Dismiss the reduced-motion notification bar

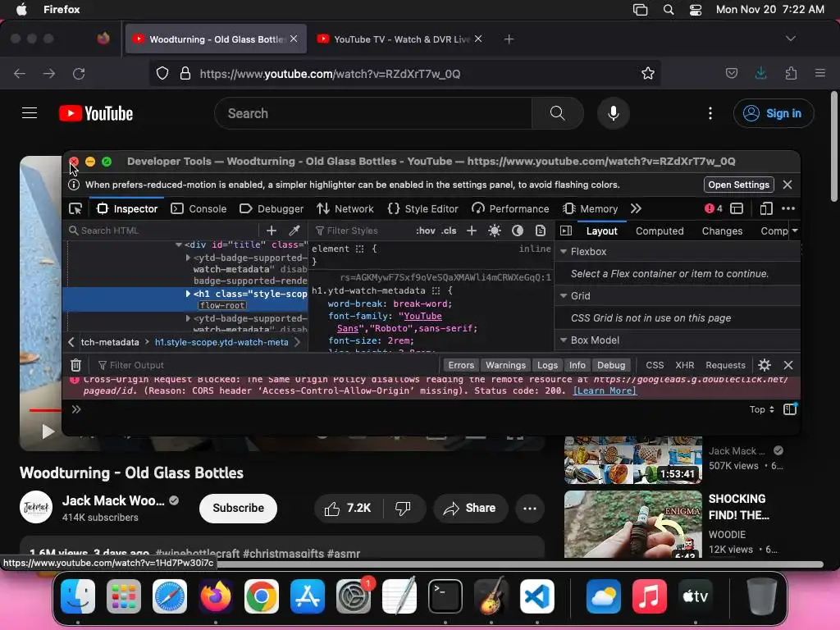pyautogui.click(x=787, y=185)
